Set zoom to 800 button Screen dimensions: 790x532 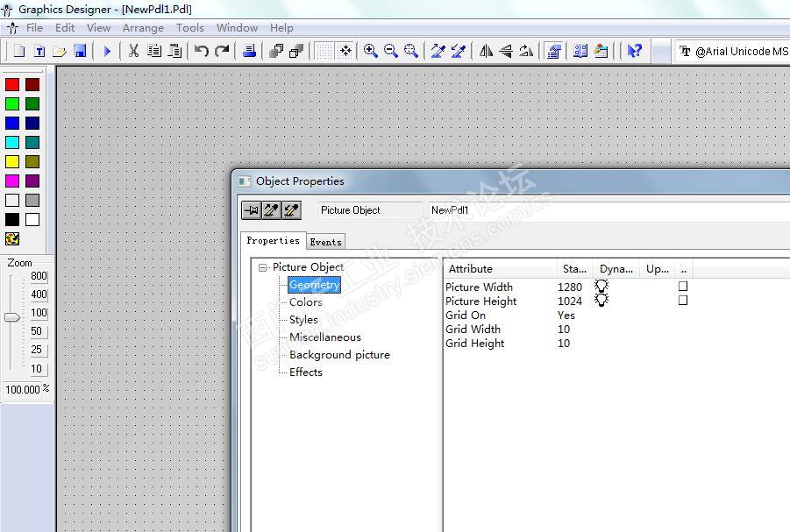click(x=39, y=276)
